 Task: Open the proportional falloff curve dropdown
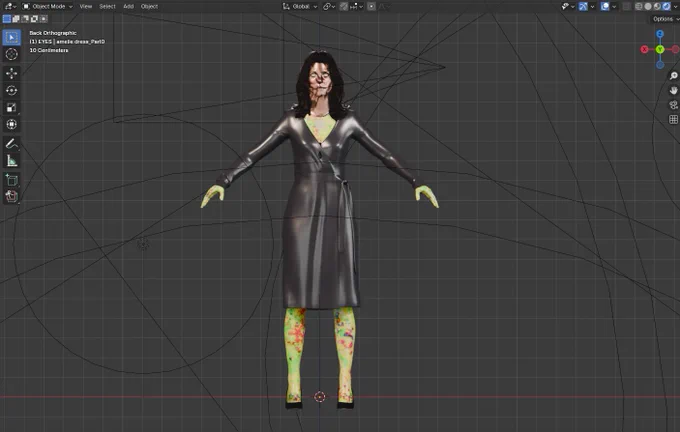coord(384,6)
